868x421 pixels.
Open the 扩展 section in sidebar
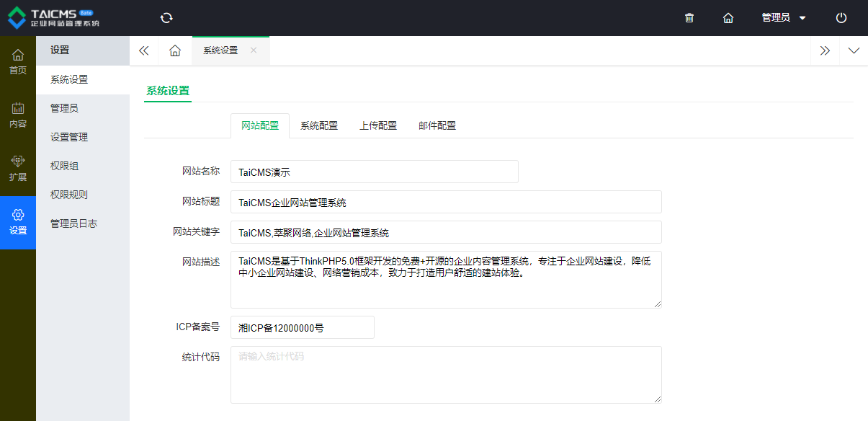[x=18, y=169]
